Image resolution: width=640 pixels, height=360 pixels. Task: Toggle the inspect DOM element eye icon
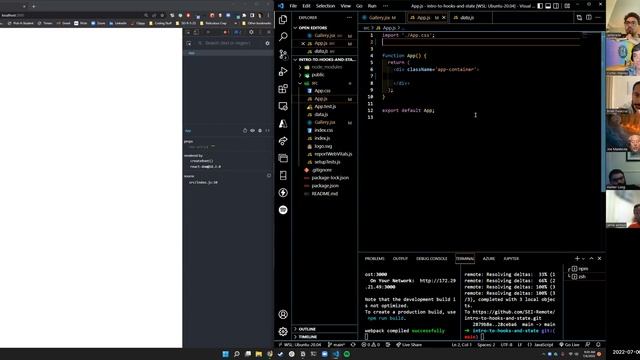pos(253,131)
